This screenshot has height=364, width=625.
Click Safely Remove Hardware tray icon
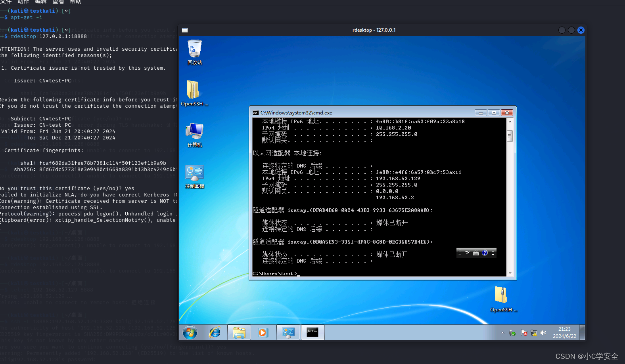[512, 333]
